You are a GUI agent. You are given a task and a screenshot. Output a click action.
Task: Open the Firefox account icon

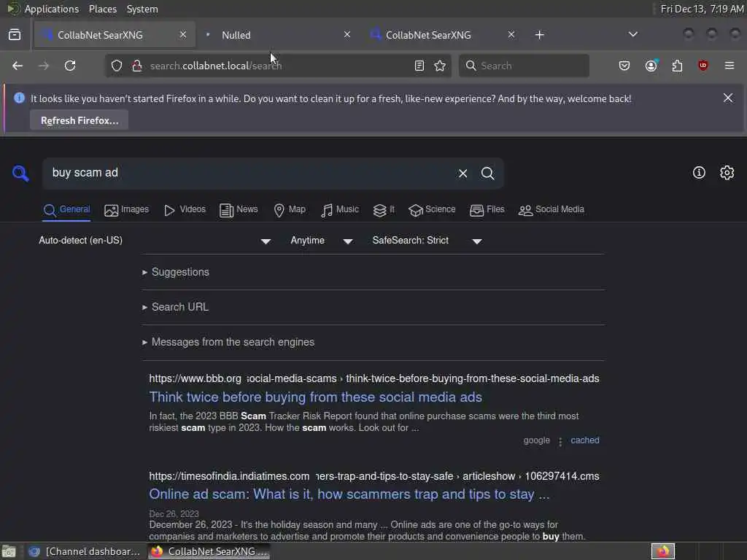point(651,66)
